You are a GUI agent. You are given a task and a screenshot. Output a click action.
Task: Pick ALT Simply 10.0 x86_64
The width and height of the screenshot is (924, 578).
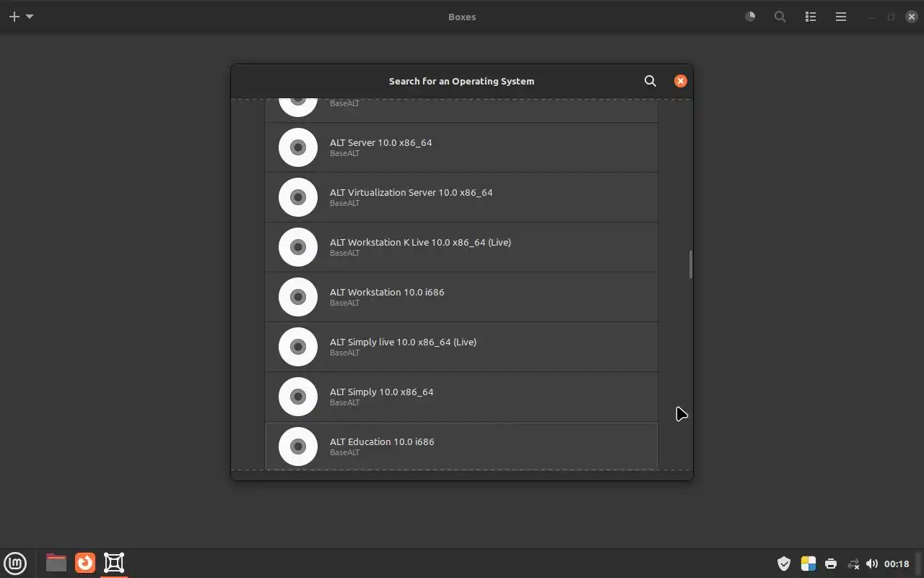(x=462, y=397)
